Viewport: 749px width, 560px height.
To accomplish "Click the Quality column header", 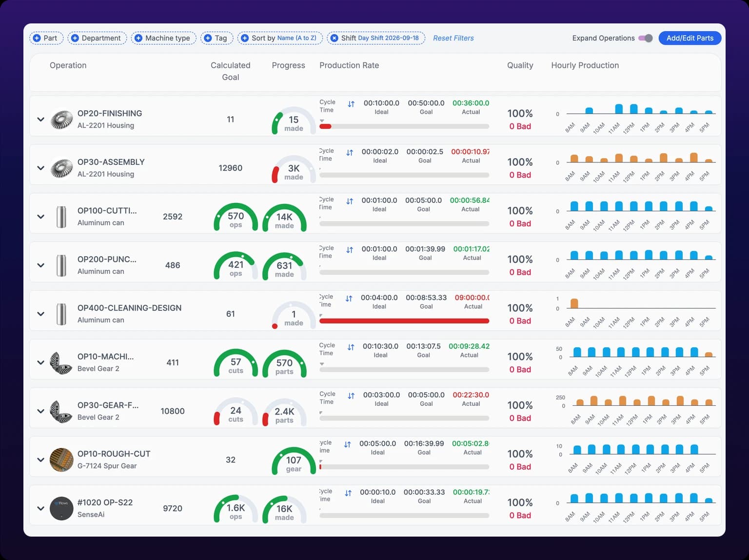I will 520,65.
